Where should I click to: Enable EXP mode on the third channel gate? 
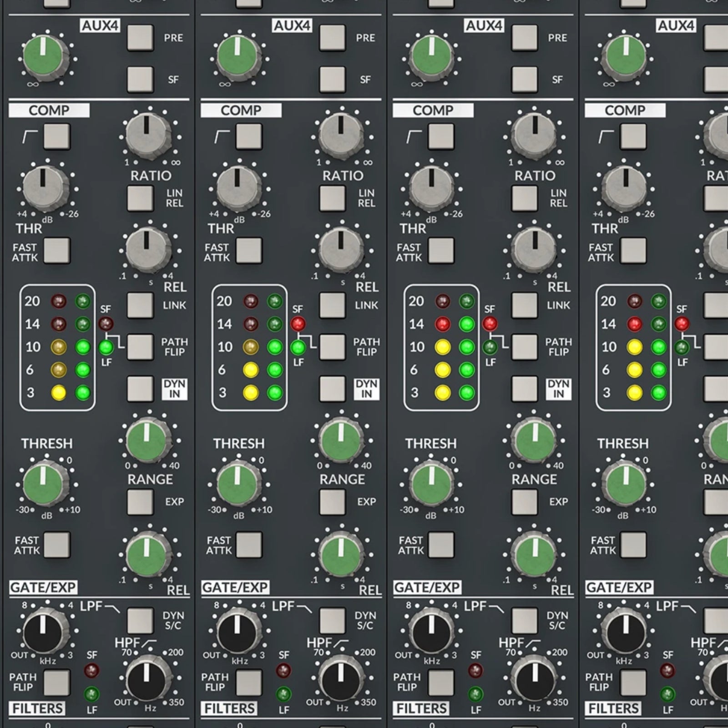coord(524,502)
